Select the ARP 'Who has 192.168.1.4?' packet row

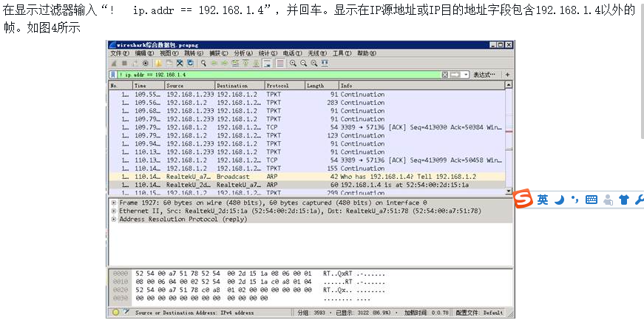pos(307,177)
